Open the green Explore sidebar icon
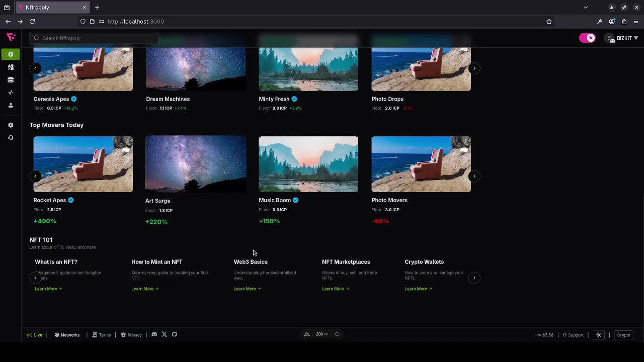The height and width of the screenshot is (362, 644). (11, 54)
